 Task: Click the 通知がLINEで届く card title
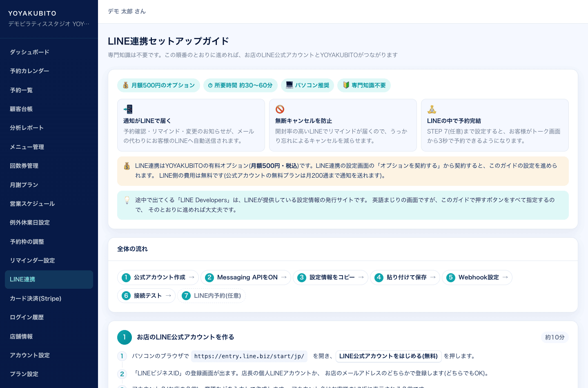click(x=147, y=121)
